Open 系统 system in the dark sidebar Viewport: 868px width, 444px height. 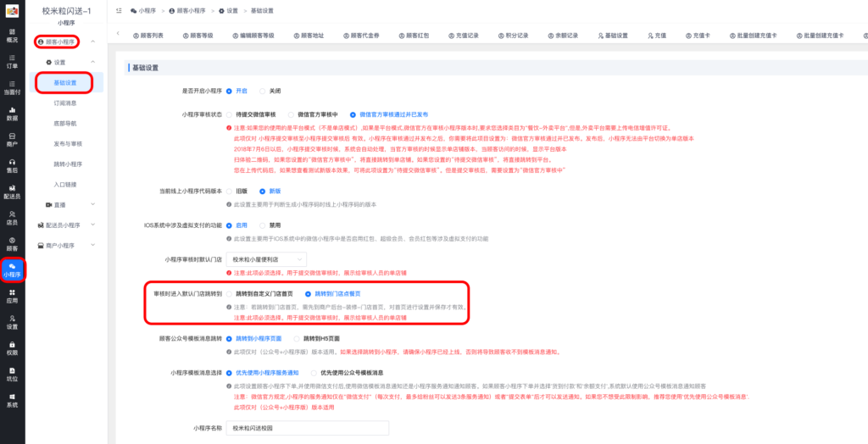click(12, 400)
